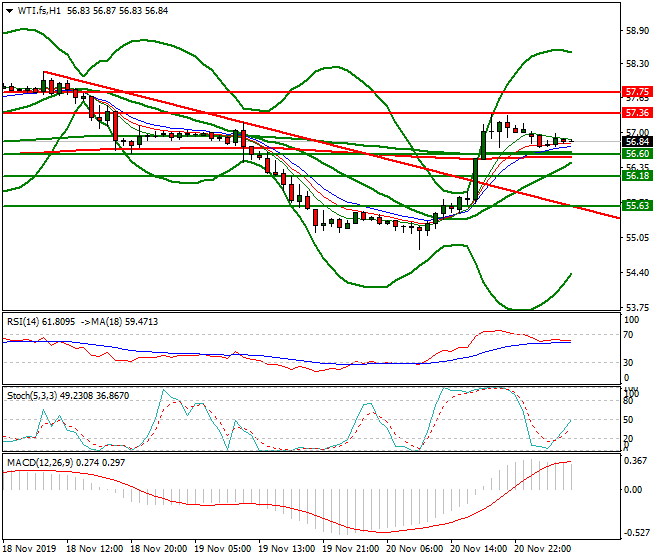The width and height of the screenshot is (660, 560).
Task: Click the Stochastic 50 level label
Action: [628, 420]
